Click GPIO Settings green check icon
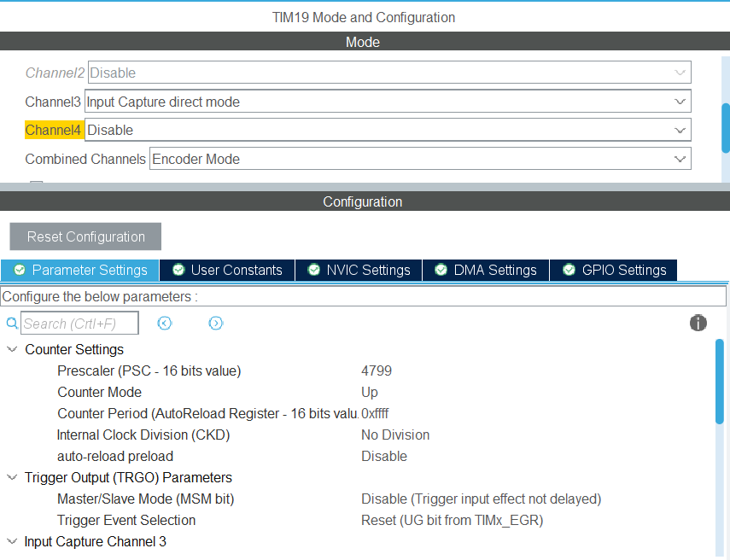 coord(569,270)
